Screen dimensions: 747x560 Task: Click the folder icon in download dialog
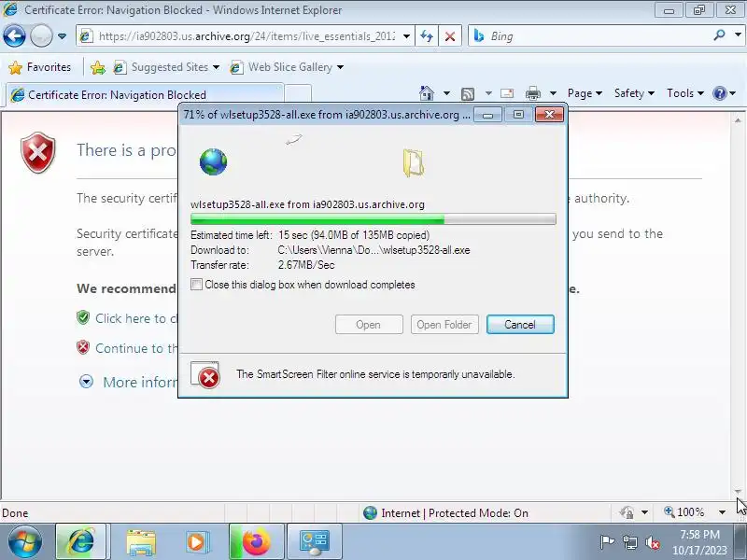[413, 162]
